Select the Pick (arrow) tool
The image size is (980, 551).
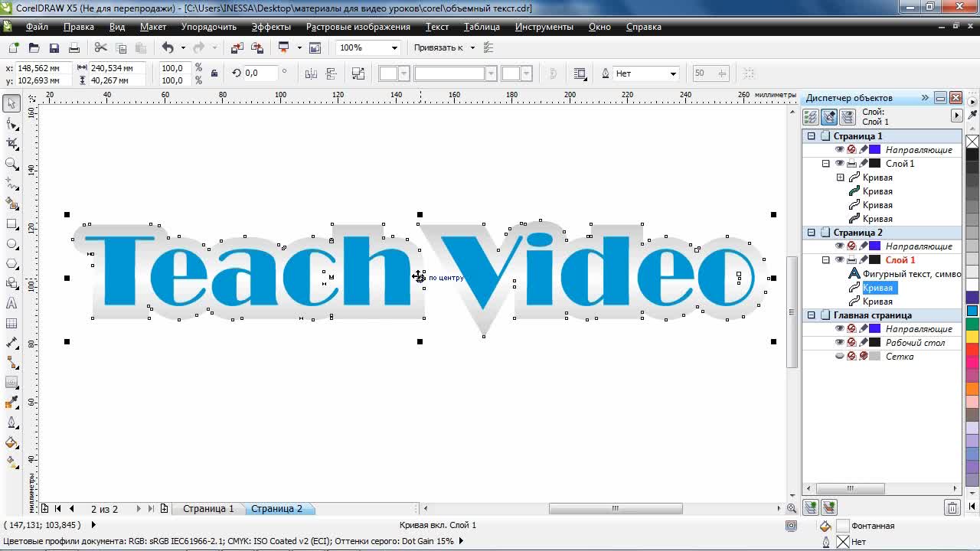point(11,103)
